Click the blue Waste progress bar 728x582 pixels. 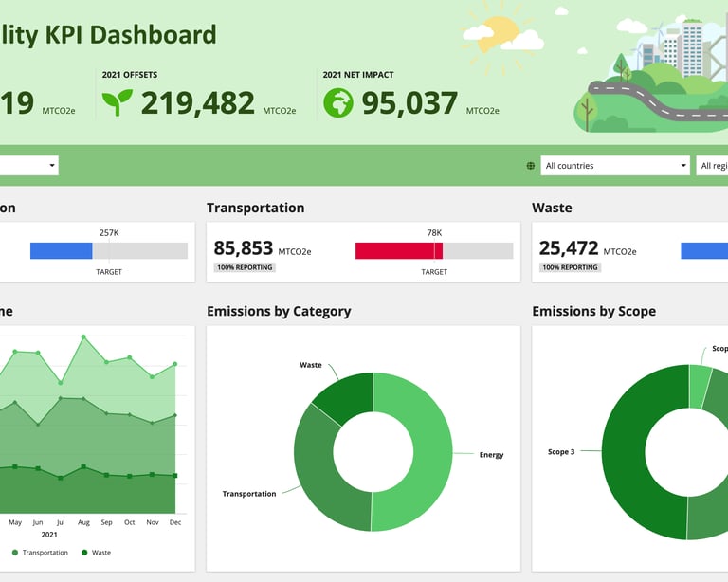coord(704,250)
